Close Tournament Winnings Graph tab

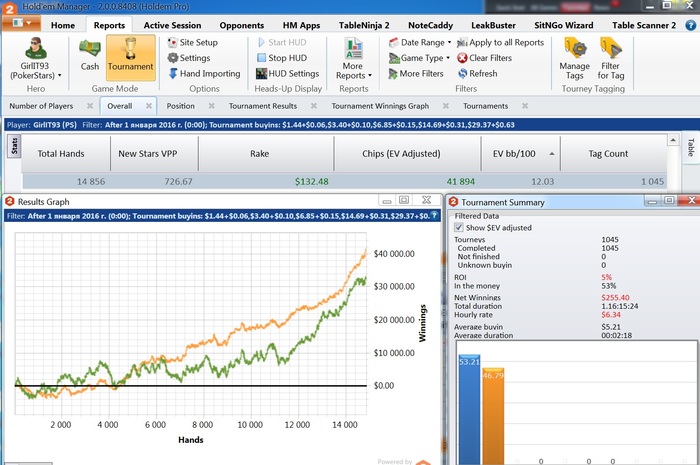click(x=446, y=106)
